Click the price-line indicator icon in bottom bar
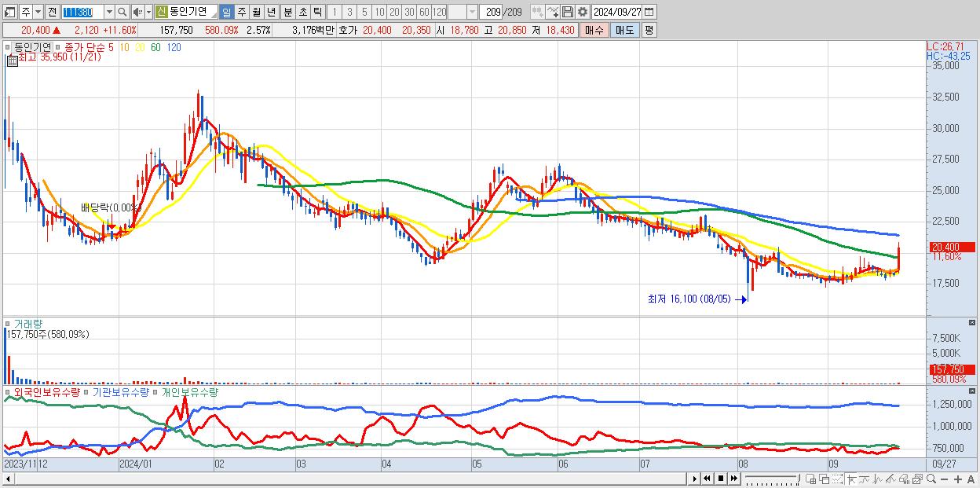 tap(865, 479)
